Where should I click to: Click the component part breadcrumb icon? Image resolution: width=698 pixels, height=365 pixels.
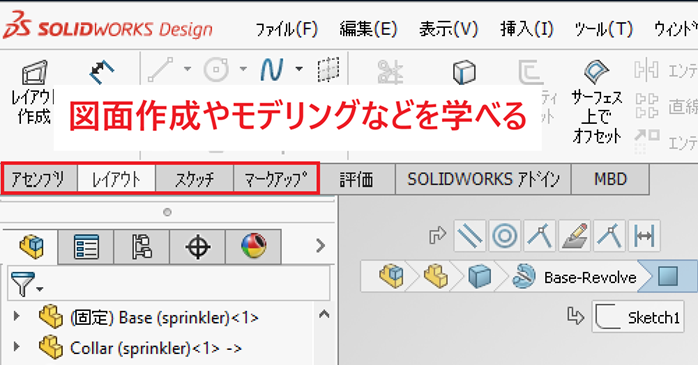tap(436, 276)
